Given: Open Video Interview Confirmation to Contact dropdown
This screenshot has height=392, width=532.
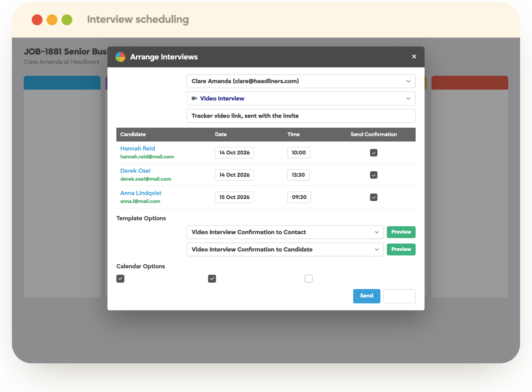Looking at the screenshot, I should [x=285, y=232].
